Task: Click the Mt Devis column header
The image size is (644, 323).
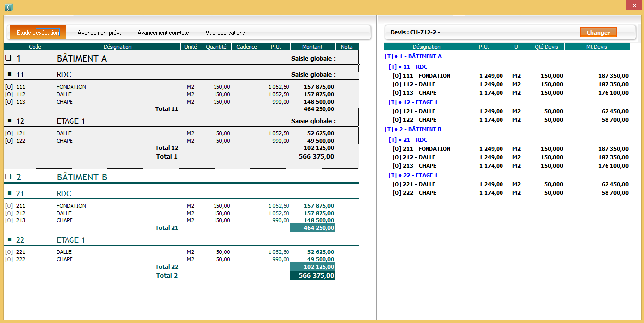Action: tap(597, 47)
